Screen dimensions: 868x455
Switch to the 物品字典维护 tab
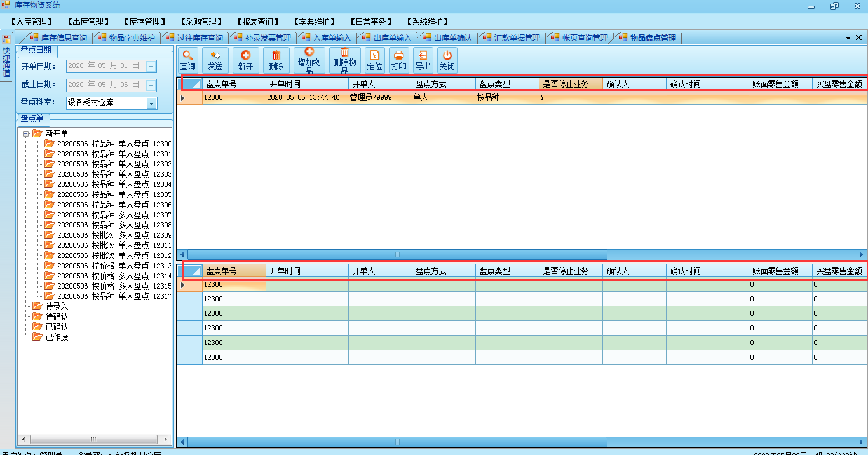pos(126,38)
